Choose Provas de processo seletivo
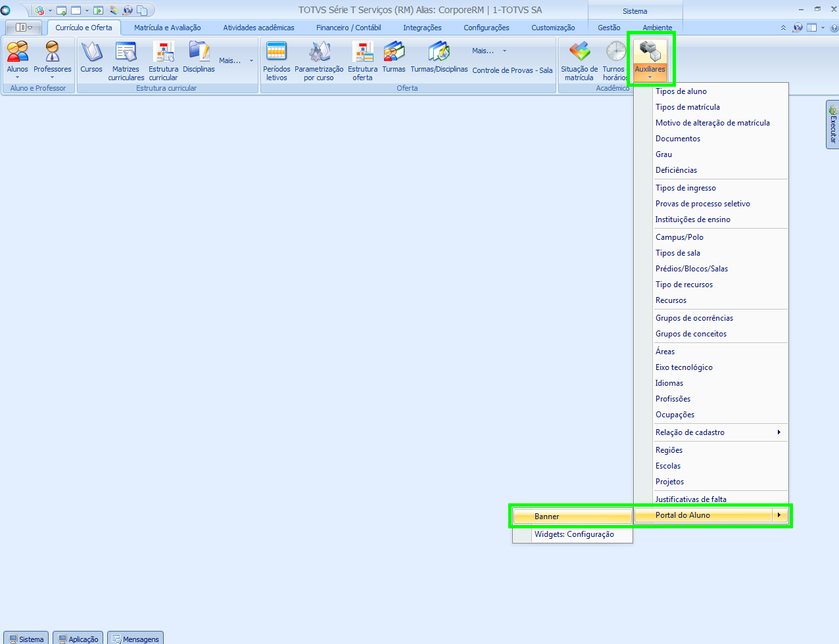This screenshot has height=644, width=839. (711, 204)
